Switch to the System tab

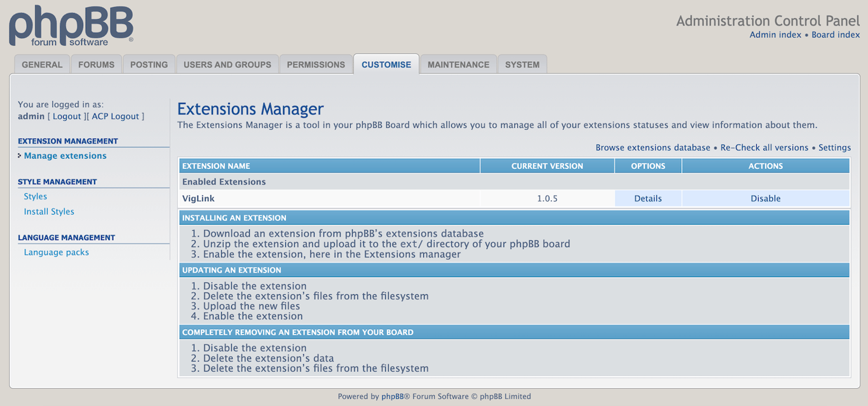click(522, 64)
